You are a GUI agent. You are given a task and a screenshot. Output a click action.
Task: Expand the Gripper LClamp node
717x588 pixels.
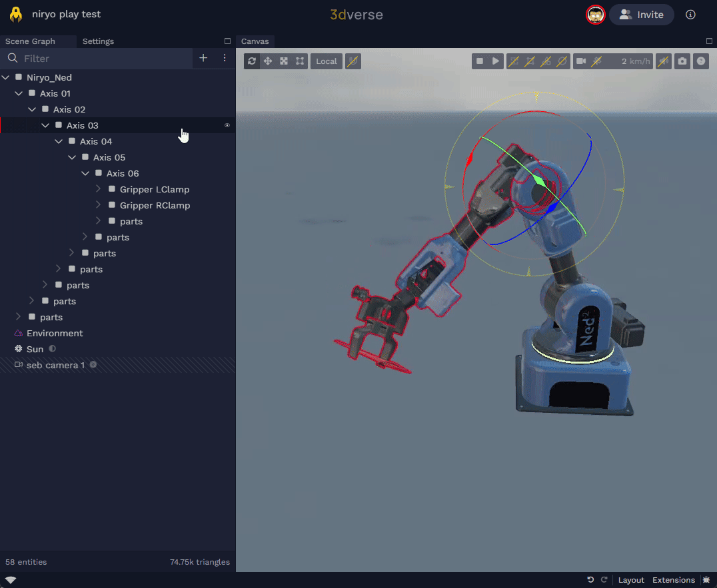(99, 189)
